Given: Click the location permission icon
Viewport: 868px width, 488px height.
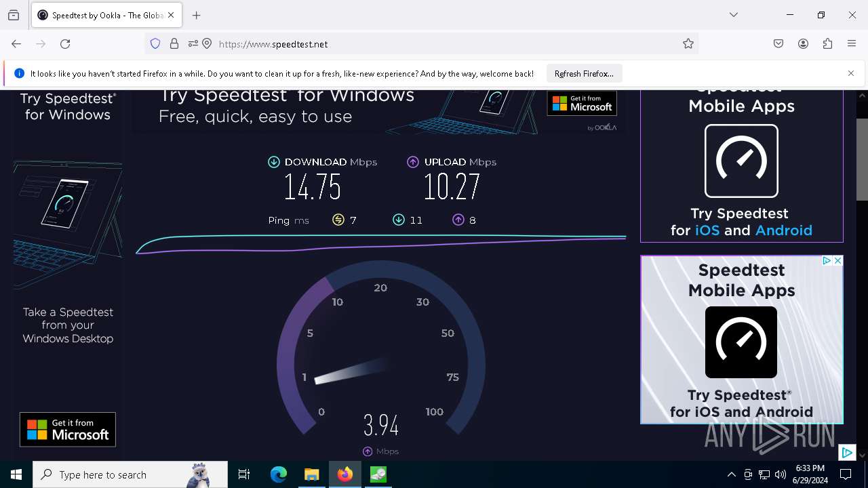Looking at the screenshot, I should pyautogui.click(x=207, y=44).
